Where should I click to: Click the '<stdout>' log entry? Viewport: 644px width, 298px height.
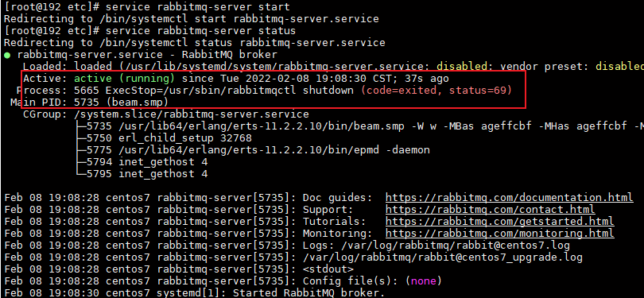328,269
